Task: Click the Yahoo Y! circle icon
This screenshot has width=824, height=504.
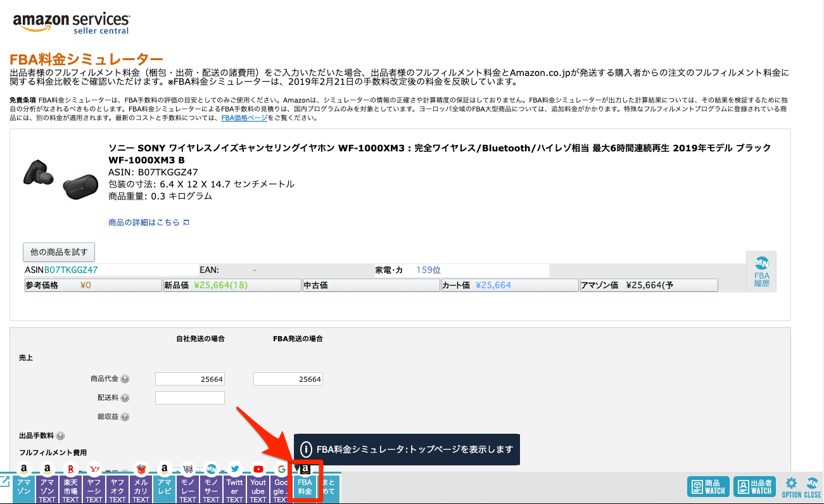Action: click(94, 469)
